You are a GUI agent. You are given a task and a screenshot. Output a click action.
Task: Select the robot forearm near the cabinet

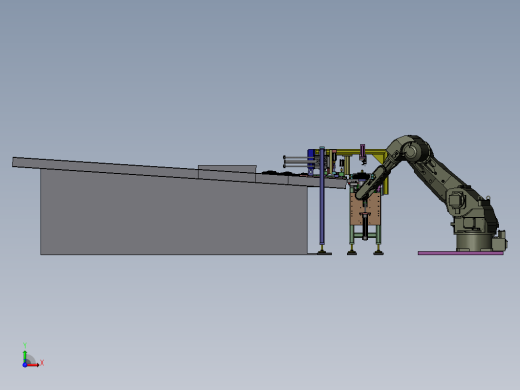[372, 182]
